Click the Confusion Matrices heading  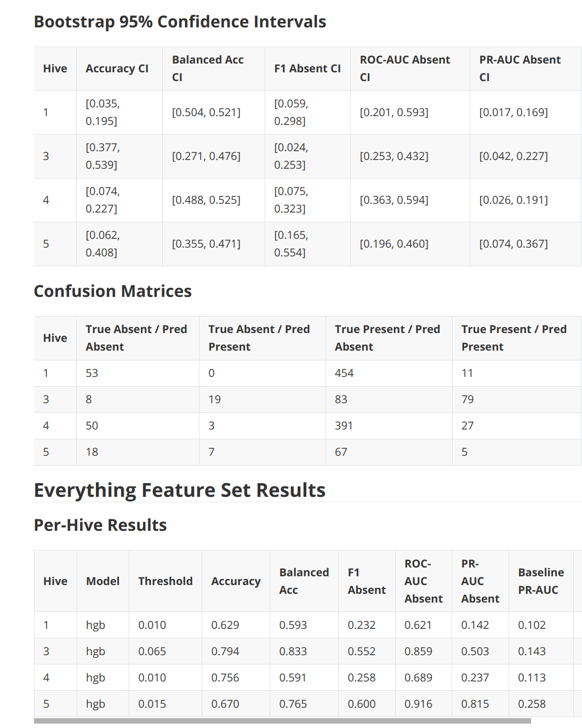click(113, 291)
